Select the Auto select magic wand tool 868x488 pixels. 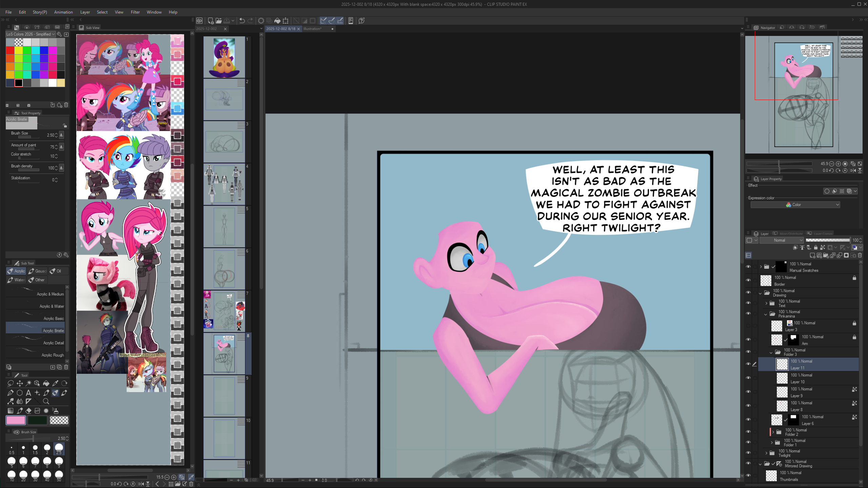pos(28,383)
